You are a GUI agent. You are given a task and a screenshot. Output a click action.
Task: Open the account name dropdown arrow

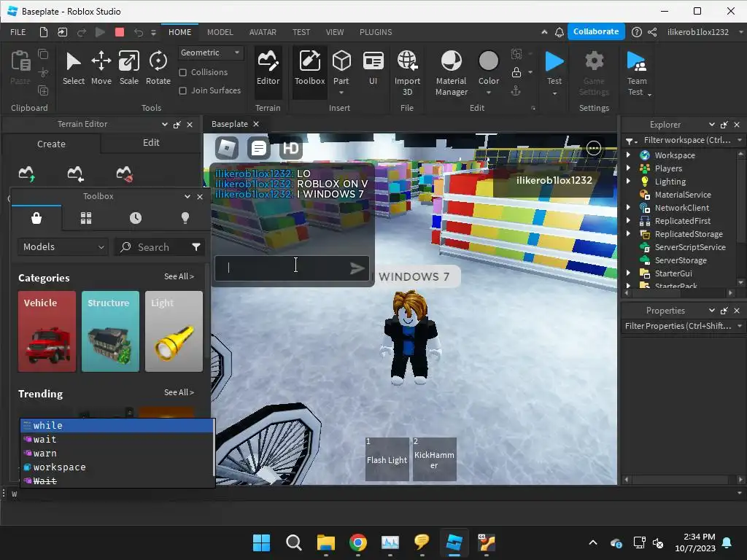tap(740, 32)
